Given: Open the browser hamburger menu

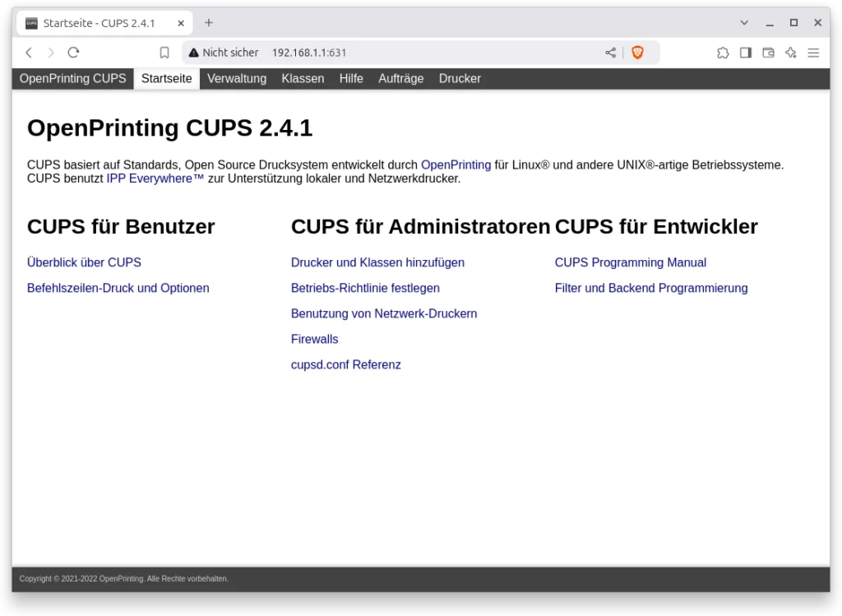Looking at the screenshot, I should pos(813,53).
